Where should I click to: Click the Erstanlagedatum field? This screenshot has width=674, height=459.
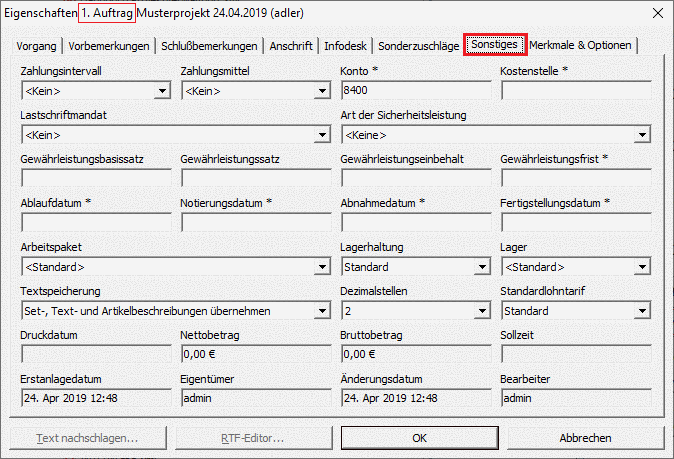point(96,398)
